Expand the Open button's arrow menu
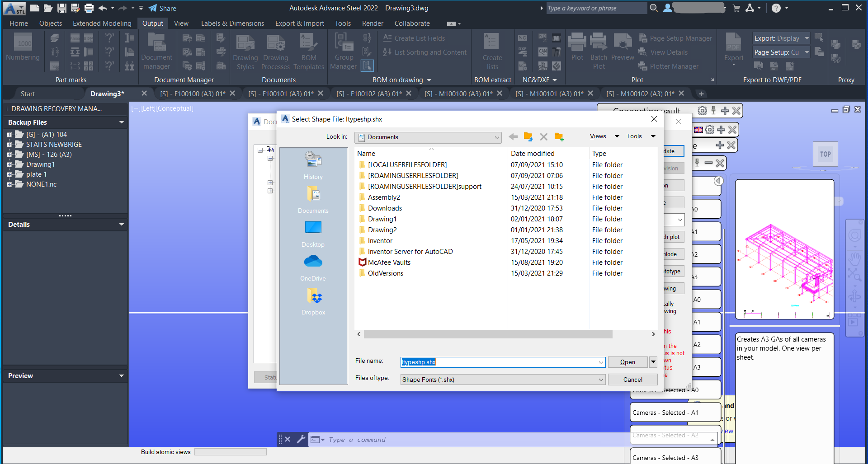Screen dimensions: 868x464 click(653, 362)
